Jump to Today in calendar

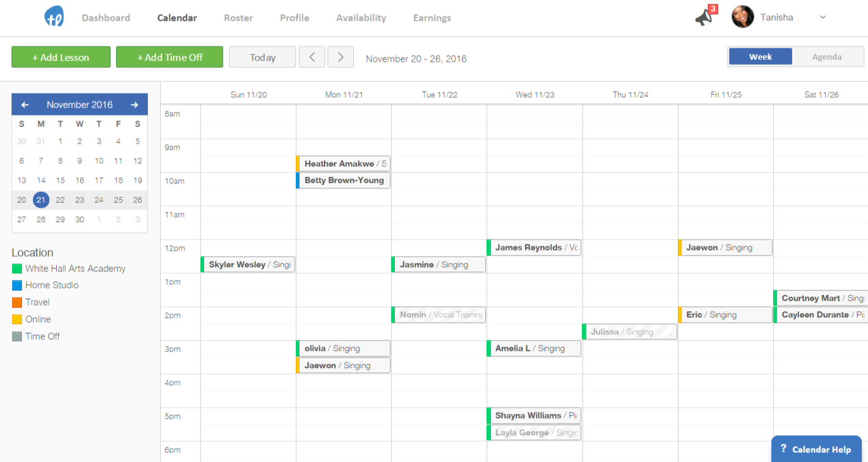262,57
